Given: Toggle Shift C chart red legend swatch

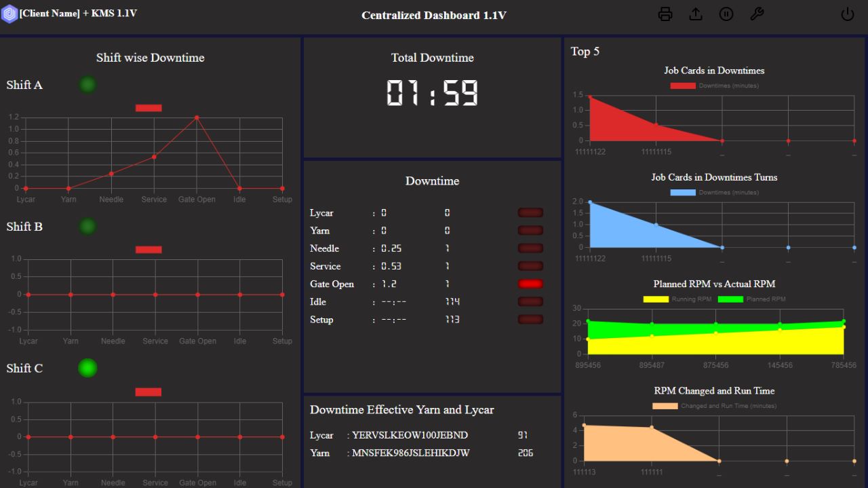Looking at the screenshot, I should click(x=149, y=392).
